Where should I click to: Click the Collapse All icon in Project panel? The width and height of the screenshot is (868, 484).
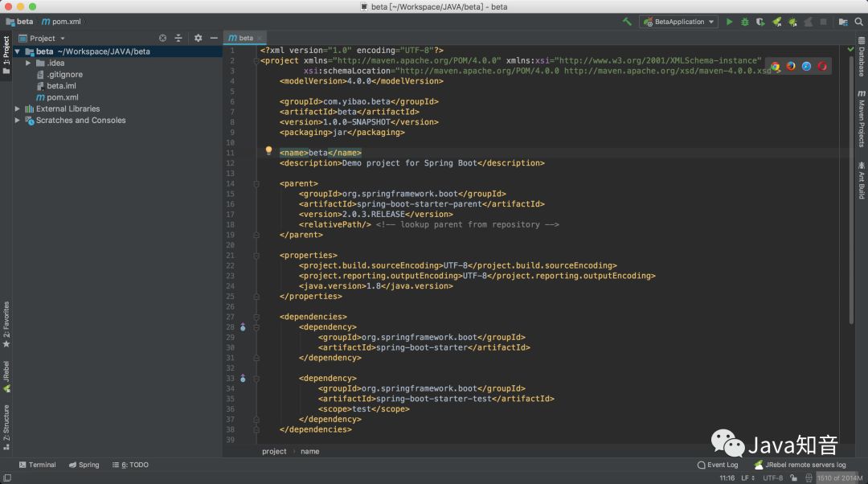pos(178,39)
